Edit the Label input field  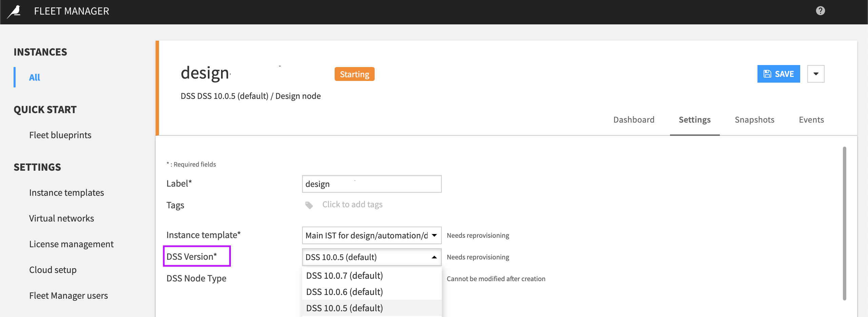point(372,184)
